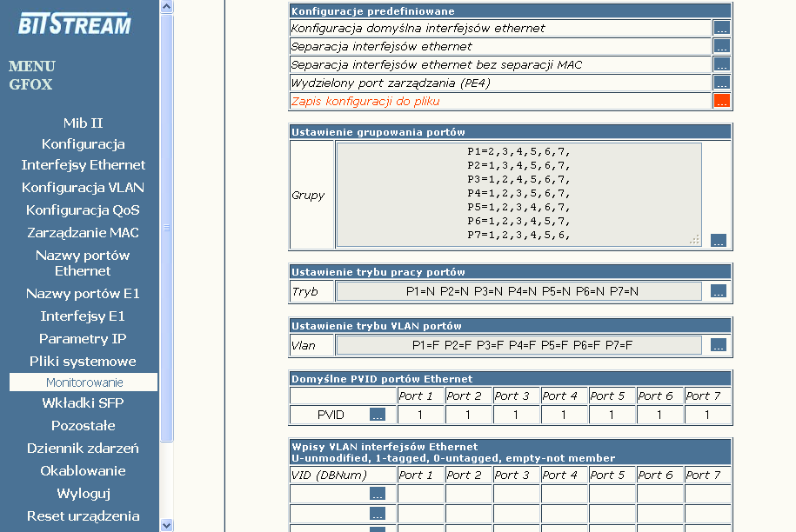Open Interfejsy E1 menu item

click(84, 316)
